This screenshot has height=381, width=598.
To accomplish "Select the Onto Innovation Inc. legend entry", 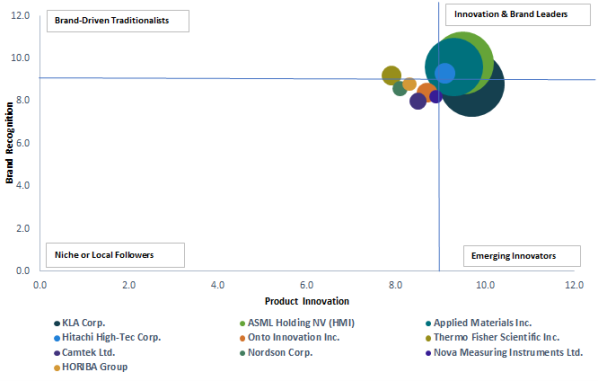I will (x=289, y=338).
